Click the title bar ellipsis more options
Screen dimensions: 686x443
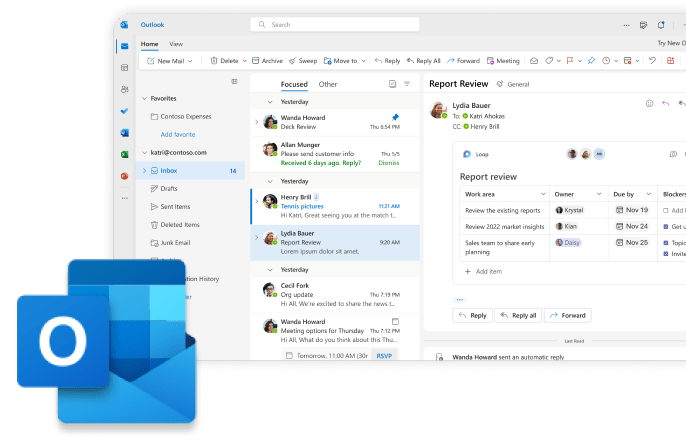(626, 25)
